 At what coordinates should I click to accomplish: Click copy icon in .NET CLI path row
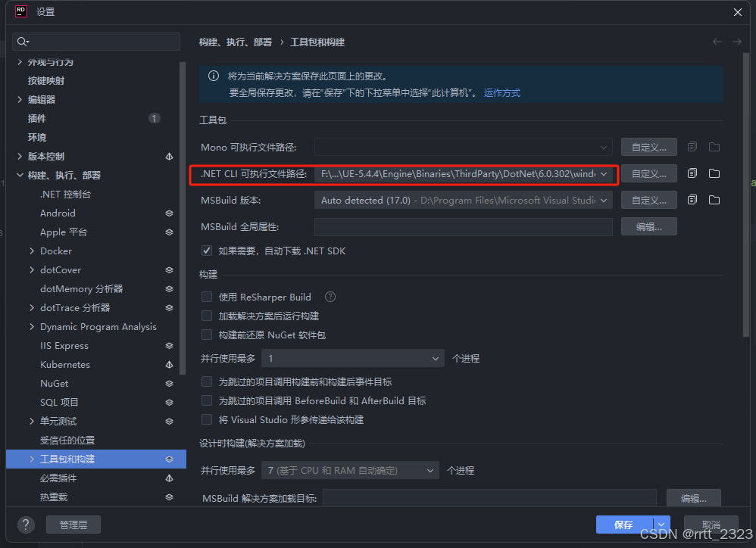click(692, 173)
